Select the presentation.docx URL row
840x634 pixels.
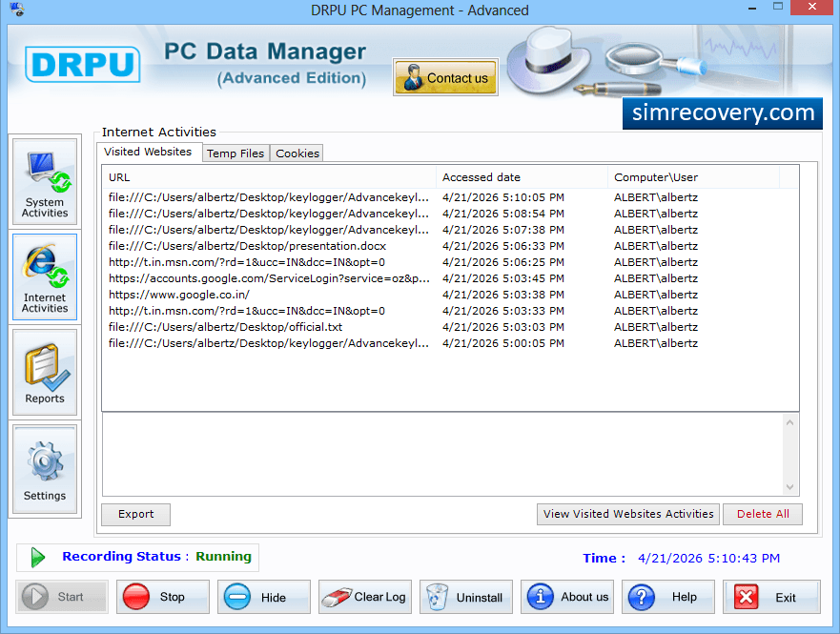pyautogui.click(x=450, y=246)
